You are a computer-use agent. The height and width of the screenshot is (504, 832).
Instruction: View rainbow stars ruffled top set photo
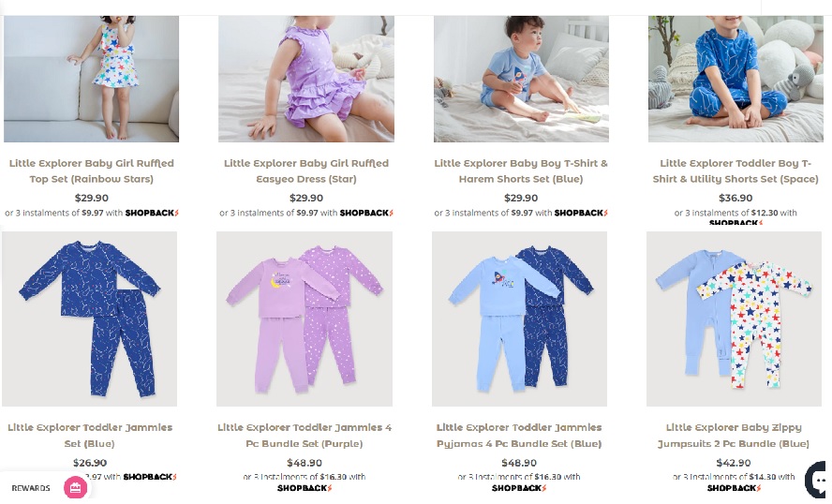[x=91, y=79]
